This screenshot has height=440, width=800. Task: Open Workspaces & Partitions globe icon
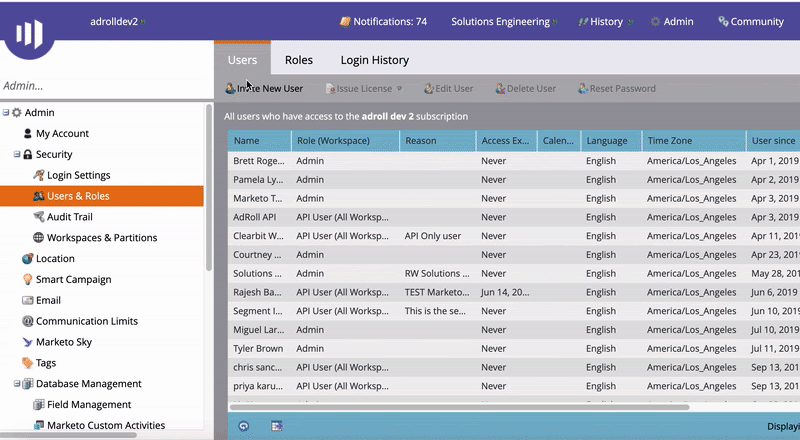coord(38,238)
